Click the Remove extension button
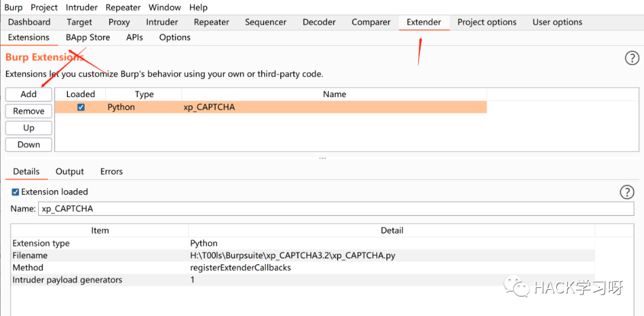644x316 pixels. point(29,111)
